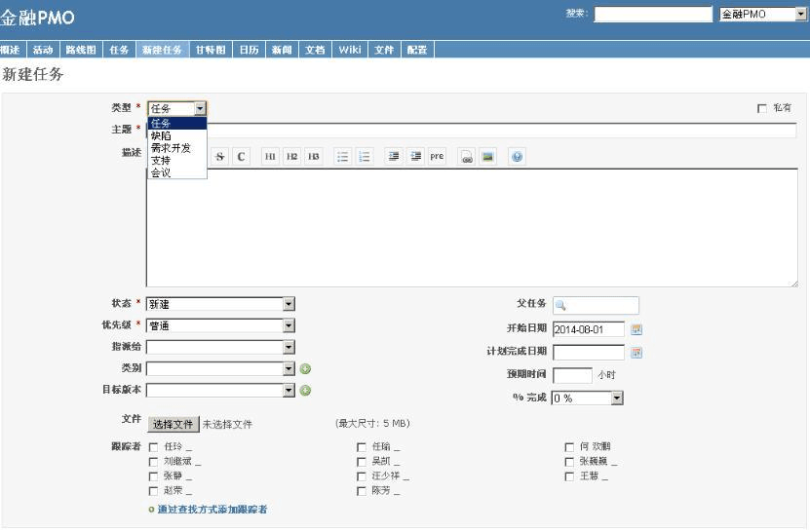The image size is (810, 532).
Task: Insert H1 heading in description
Action: coord(270,157)
